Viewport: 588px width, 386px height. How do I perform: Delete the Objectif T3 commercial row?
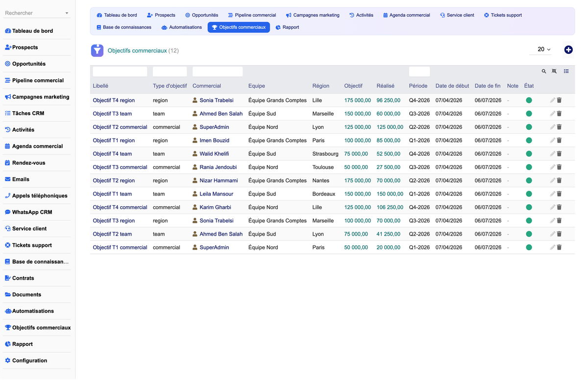click(x=559, y=167)
